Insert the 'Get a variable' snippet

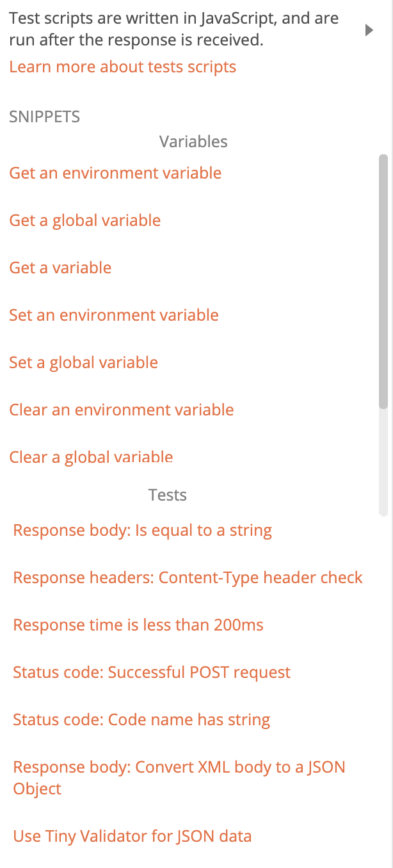click(x=60, y=268)
